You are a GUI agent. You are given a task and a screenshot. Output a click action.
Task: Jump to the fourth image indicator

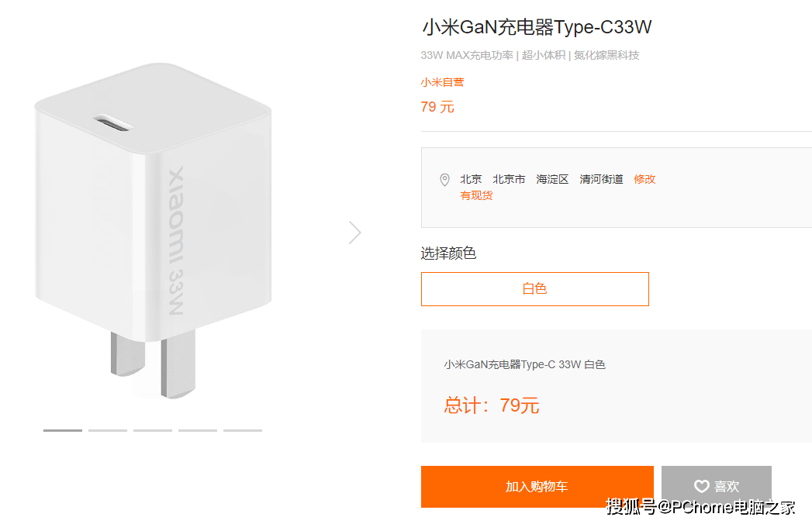pos(198,430)
